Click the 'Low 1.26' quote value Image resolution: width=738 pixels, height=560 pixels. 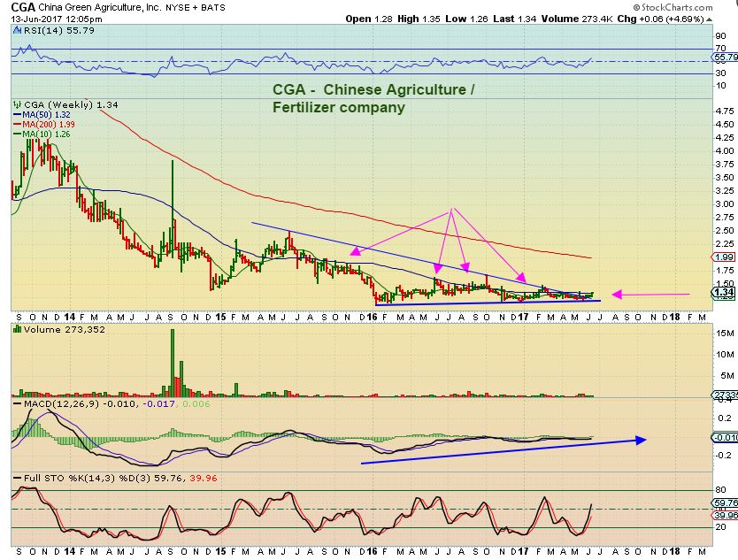point(467,19)
